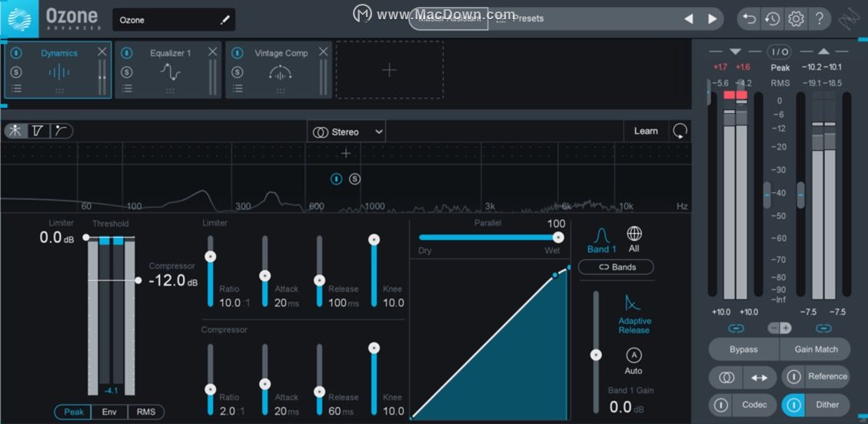Click the undo arrow icon
868x424 pixels.
point(750,19)
